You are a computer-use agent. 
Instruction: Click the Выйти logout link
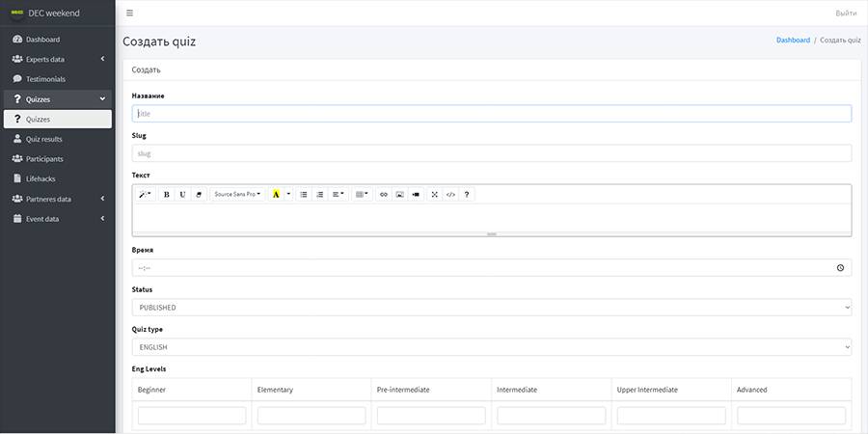(x=846, y=13)
